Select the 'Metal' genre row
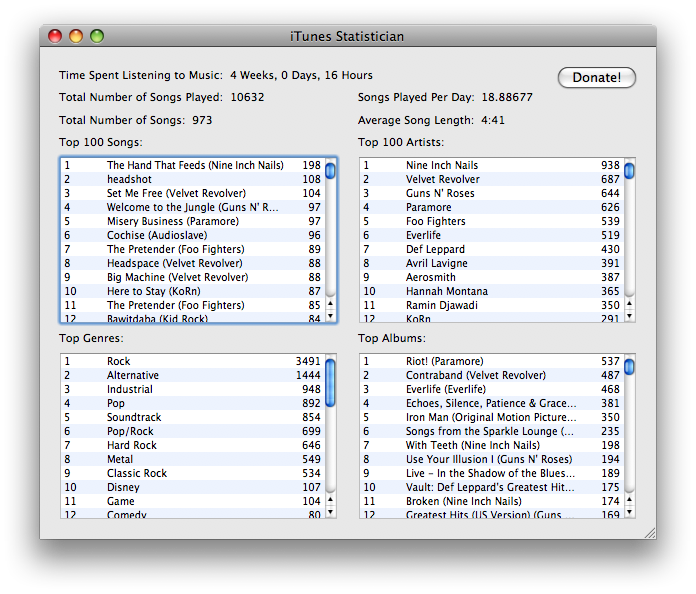The height and width of the screenshot is (594, 696). [193, 459]
